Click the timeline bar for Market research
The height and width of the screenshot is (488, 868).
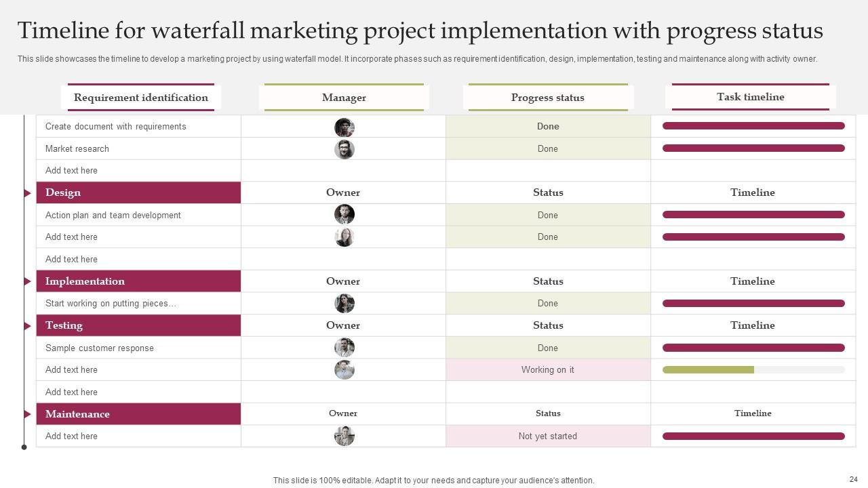click(x=753, y=148)
